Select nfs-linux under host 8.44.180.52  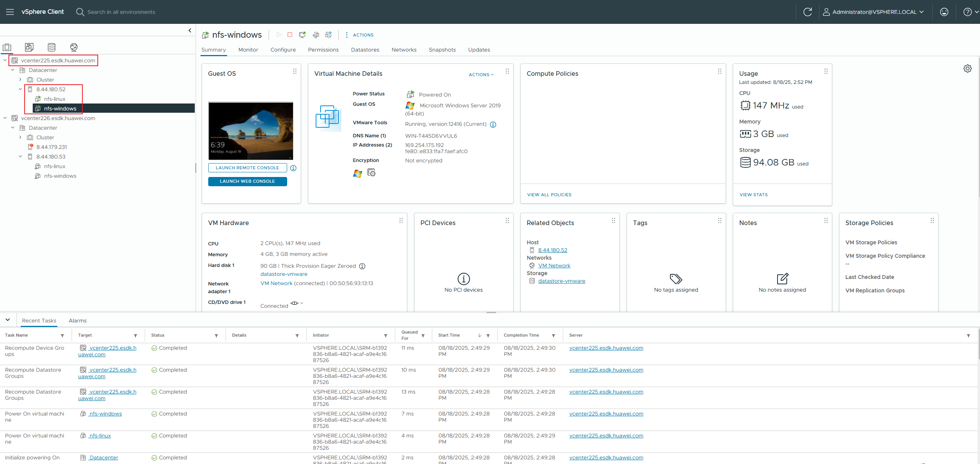pyautogui.click(x=55, y=99)
